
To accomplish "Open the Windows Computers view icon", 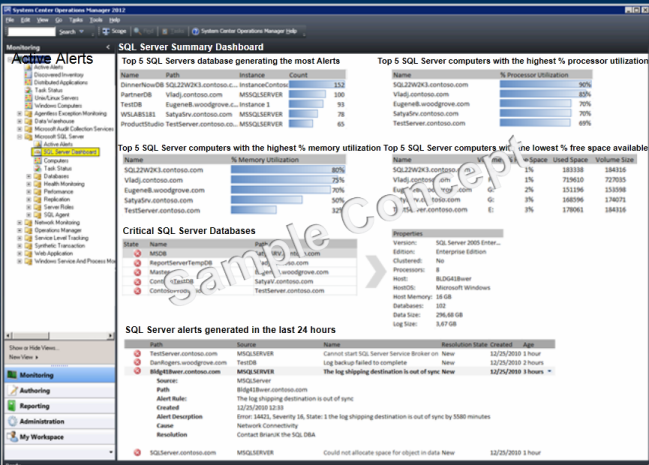I will (x=28, y=106).
